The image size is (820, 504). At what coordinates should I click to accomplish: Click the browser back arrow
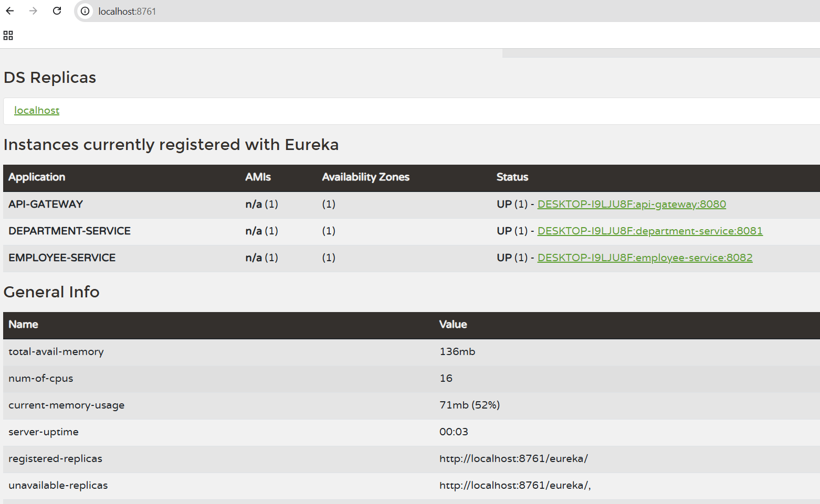10,11
